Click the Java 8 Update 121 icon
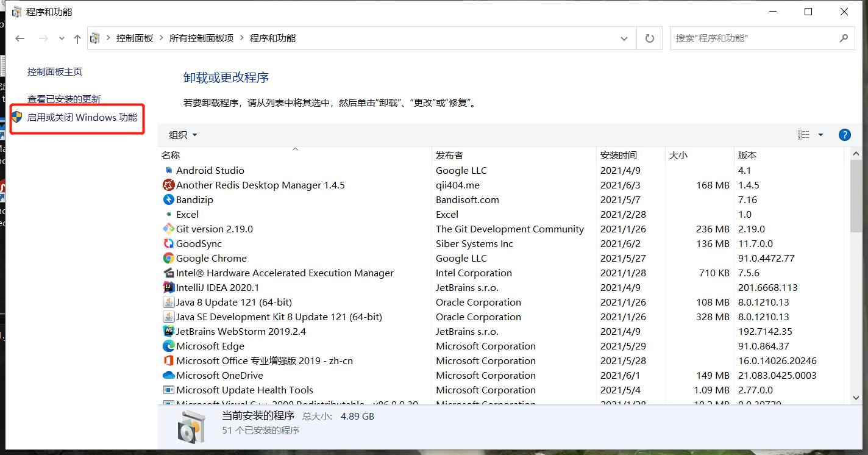The width and height of the screenshot is (868, 455). coord(169,302)
